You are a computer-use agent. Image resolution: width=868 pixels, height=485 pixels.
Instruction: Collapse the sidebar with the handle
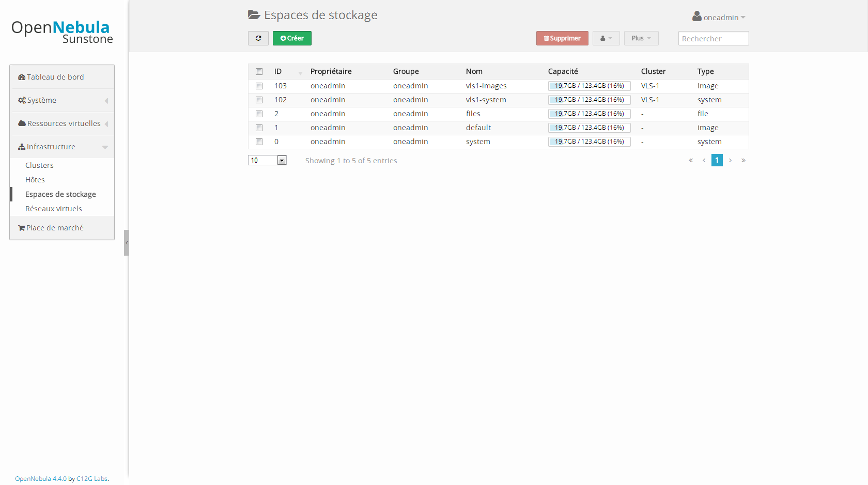click(x=126, y=243)
